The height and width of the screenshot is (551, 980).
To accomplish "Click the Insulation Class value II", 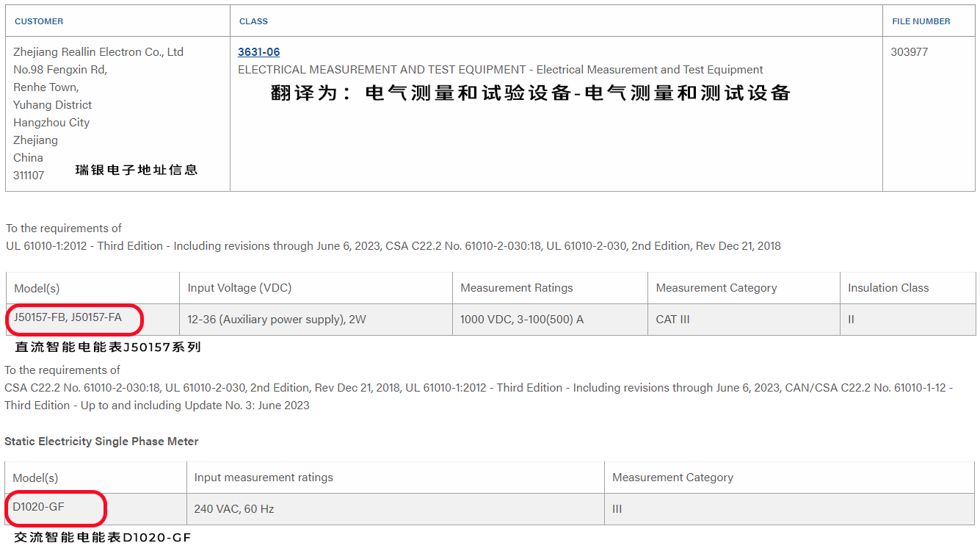I will click(852, 320).
